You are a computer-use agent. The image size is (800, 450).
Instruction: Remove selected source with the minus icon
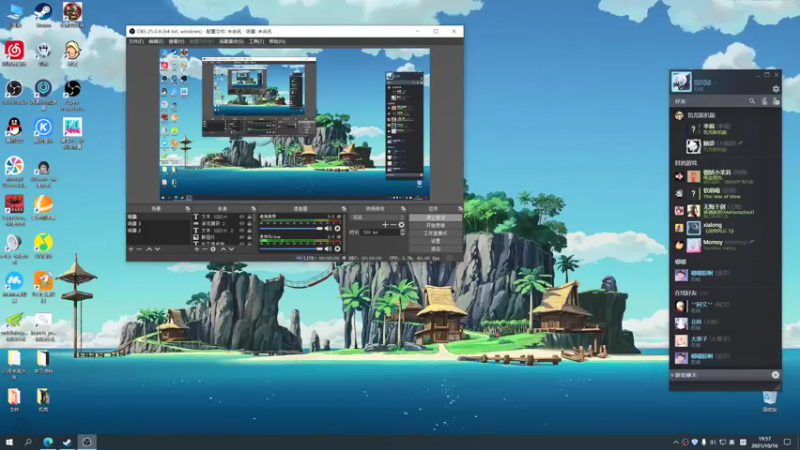coord(205,249)
